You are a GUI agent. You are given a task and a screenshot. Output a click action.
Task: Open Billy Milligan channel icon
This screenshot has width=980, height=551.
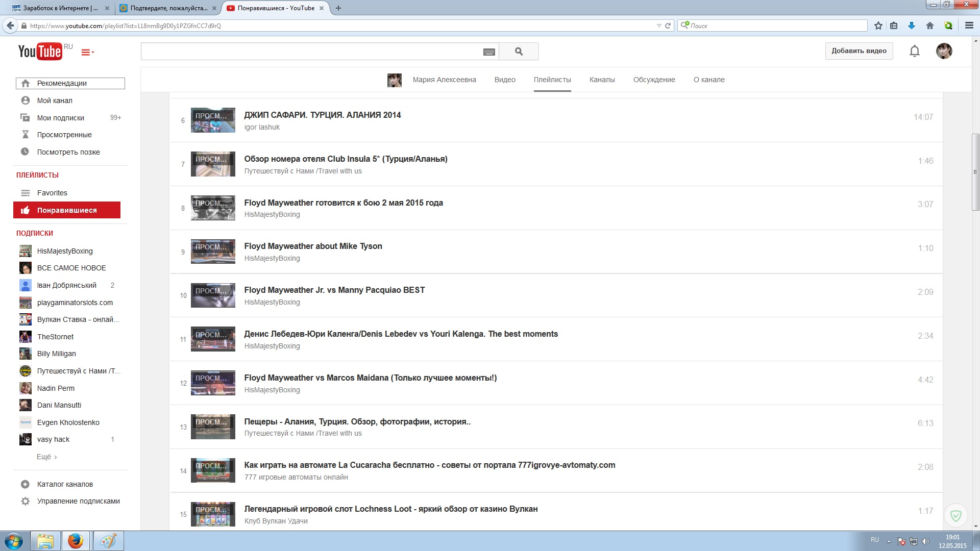click(x=26, y=354)
